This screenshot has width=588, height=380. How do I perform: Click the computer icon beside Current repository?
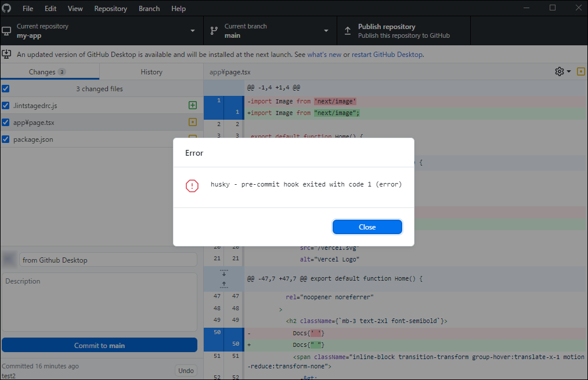6,31
